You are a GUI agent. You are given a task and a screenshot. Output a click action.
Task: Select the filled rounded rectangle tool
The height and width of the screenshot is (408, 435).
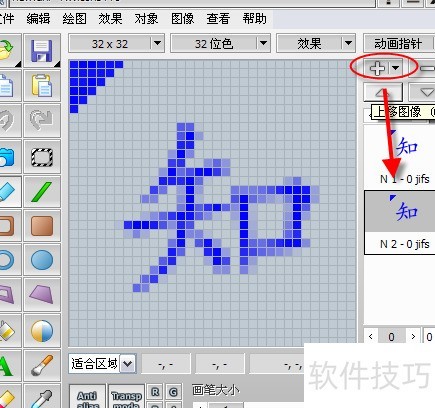(42, 226)
